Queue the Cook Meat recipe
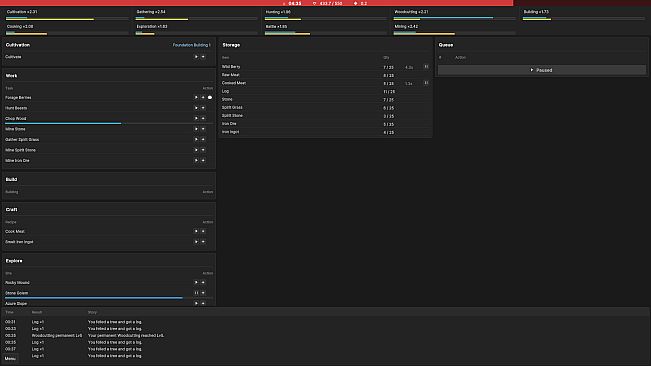 [203, 231]
